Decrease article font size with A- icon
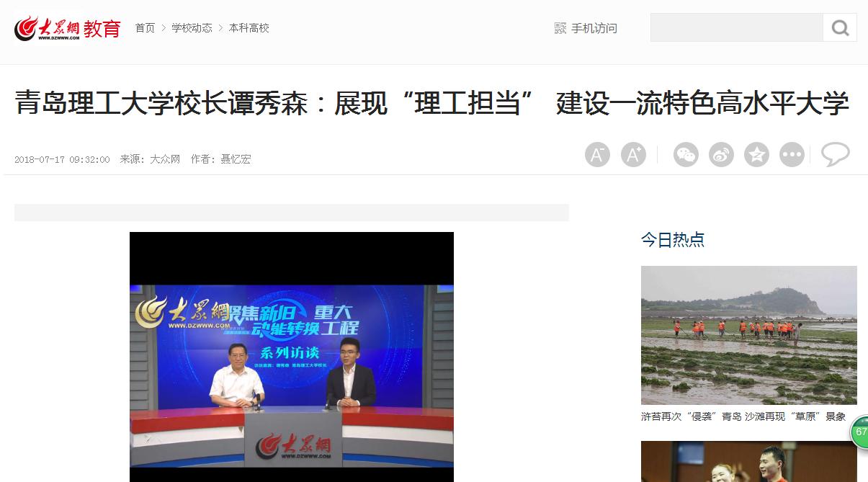 click(597, 155)
